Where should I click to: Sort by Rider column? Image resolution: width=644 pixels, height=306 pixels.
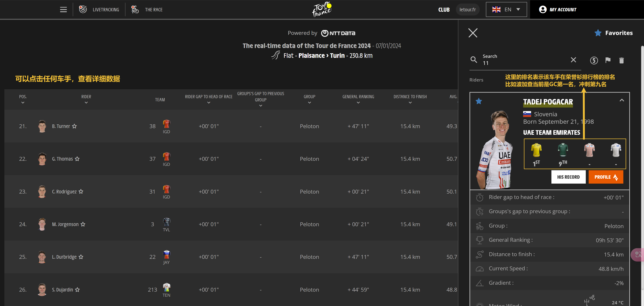tap(86, 99)
